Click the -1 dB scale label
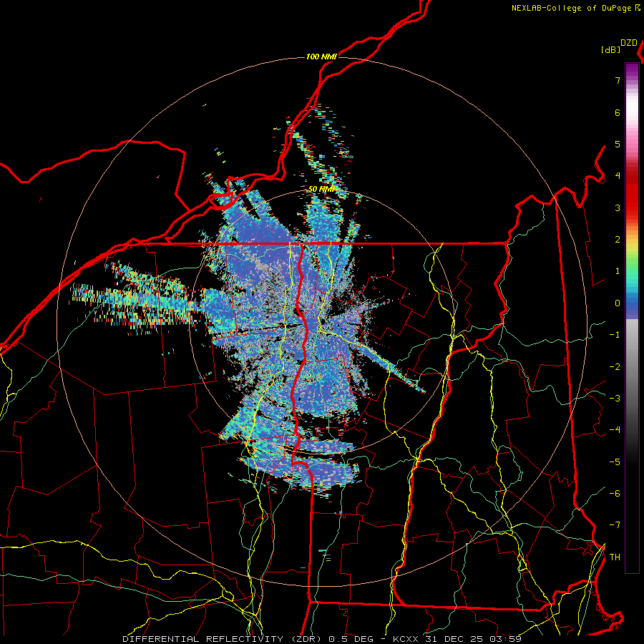This screenshot has height=644, width=644. point(615,335)
